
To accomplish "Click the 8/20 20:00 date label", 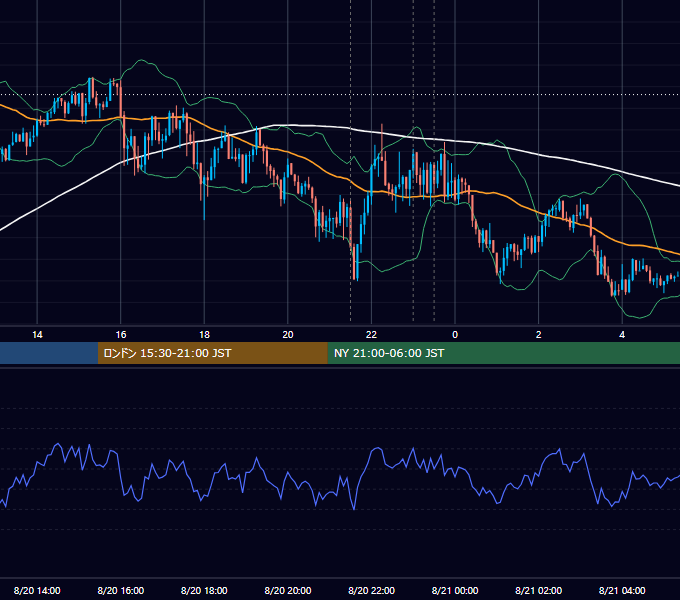I will pyautogui.click(x=288, y=590).
